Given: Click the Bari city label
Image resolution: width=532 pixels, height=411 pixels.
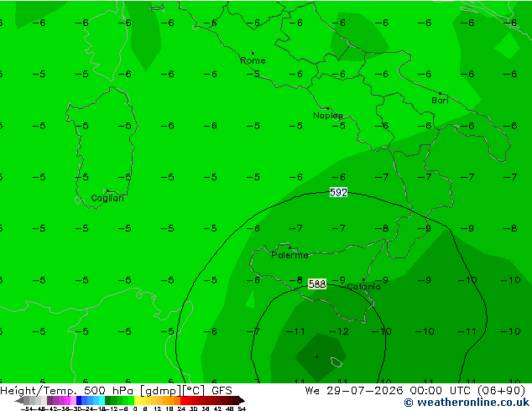Looking at the screenshot, I should tap(440, 101).
